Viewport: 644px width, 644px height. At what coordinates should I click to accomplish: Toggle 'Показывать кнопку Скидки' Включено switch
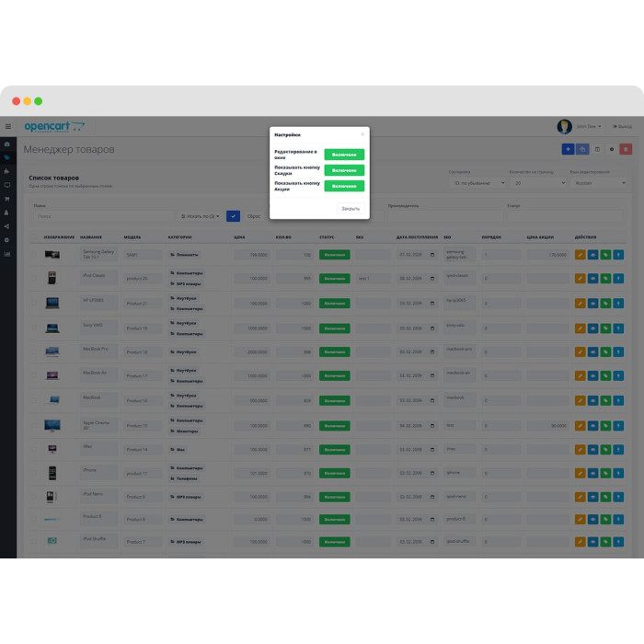pos(344,170)
